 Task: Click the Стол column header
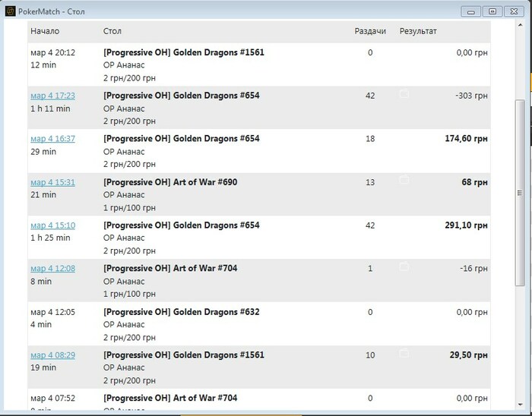click(112, 31)
